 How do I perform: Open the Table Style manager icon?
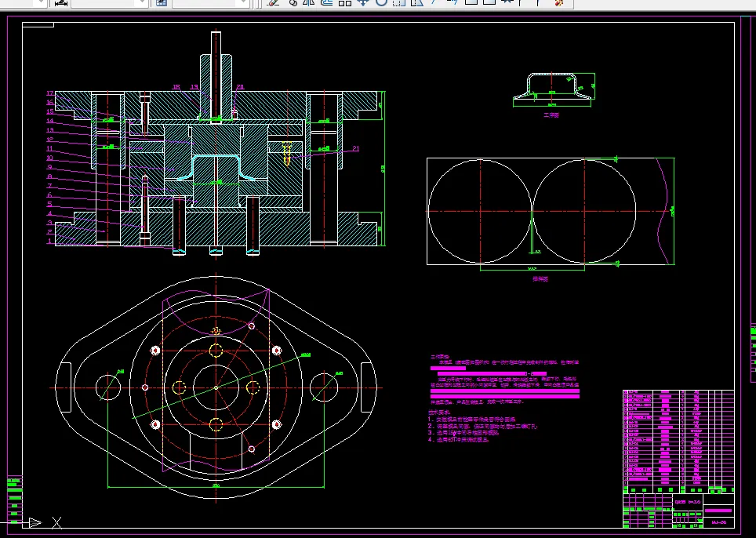pyautogui.click(x=161, y=3)
